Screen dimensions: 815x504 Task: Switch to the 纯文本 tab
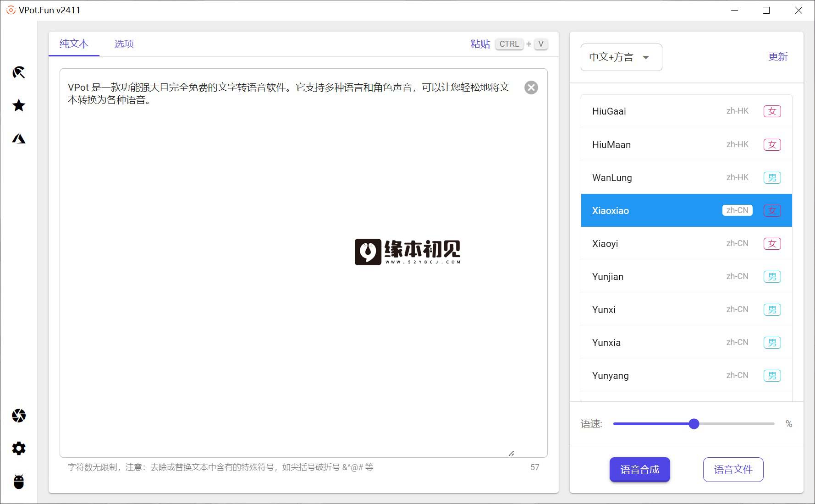pyautogui.click(x=74, y=44)
